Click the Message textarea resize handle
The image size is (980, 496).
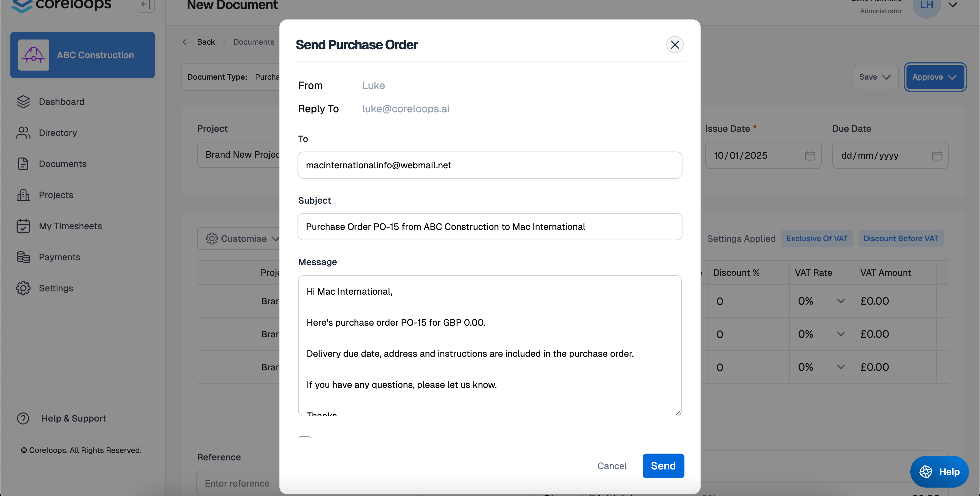coord(678,412)
